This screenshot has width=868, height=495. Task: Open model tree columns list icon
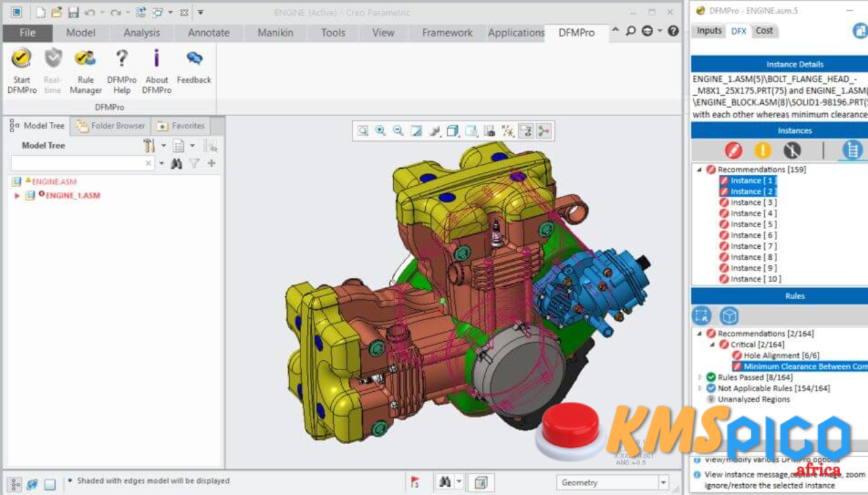coord(178,146)
